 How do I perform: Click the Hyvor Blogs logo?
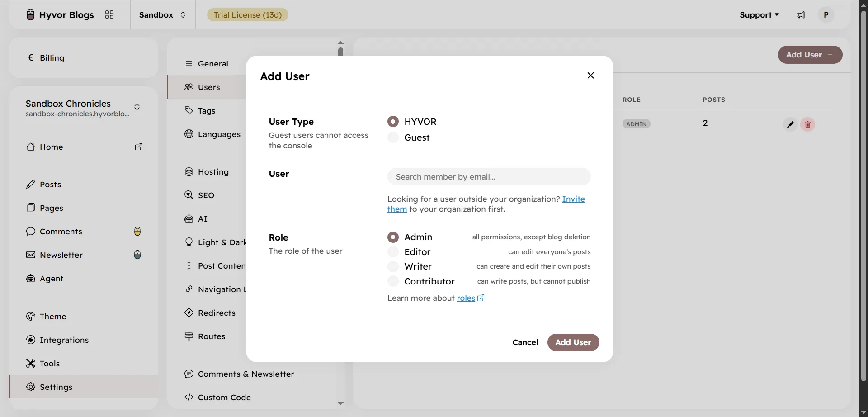click(x=60, y=14)
